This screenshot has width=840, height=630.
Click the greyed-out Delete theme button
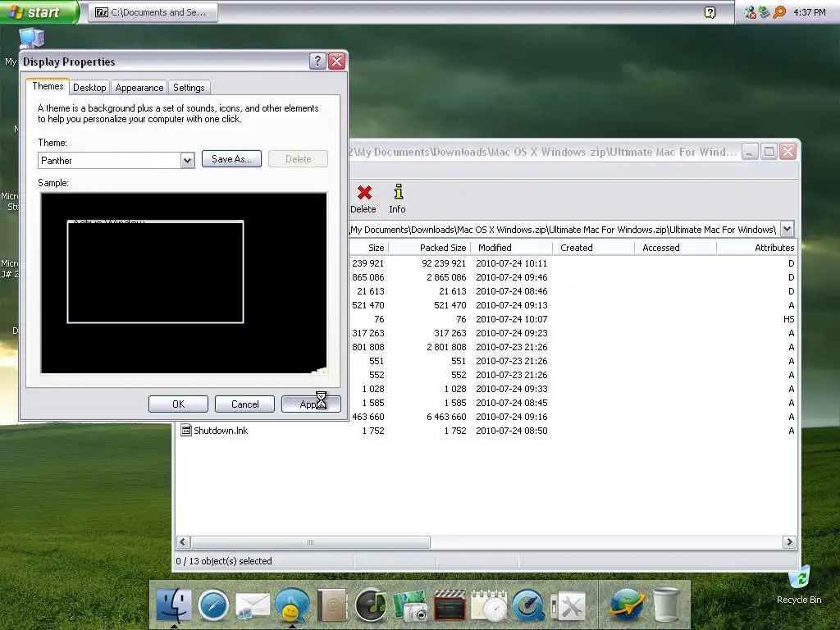tap(298, 158)
